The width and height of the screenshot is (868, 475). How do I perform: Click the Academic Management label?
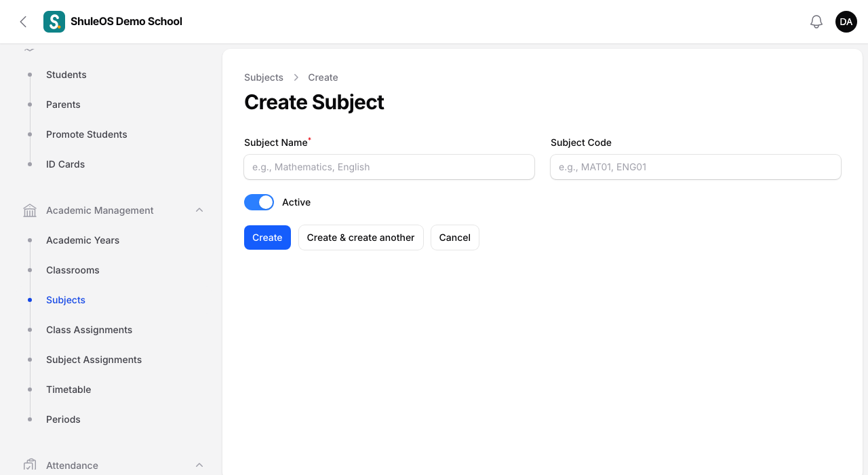coord(100,210)
